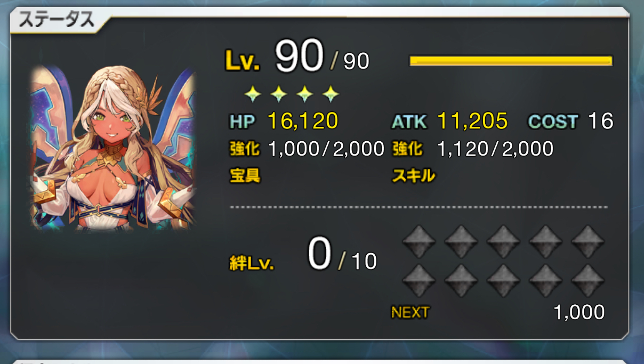Click the HP 強化 1,000/2,000 value
Image resolution: width=644 pixels, height=364 pixels.
point(326,149)
